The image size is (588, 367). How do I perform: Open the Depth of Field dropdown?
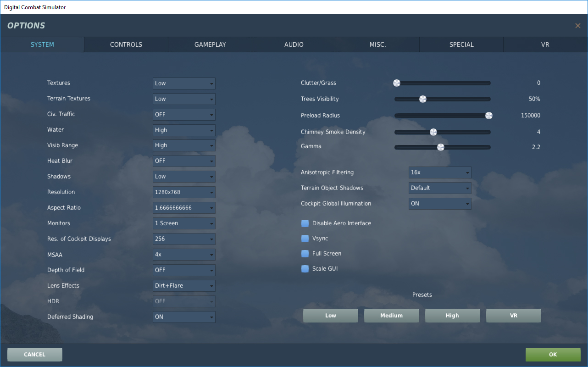pyautogui.click(x=184, y=270)
